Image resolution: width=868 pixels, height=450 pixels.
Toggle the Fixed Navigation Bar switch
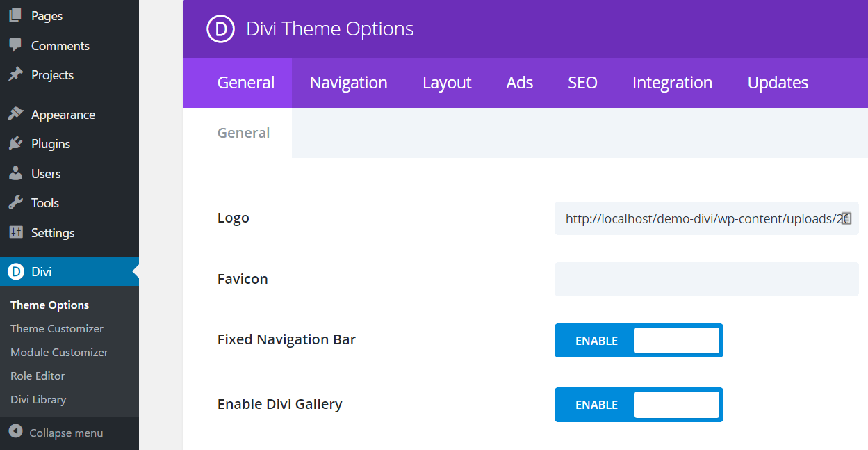point(639,340)
